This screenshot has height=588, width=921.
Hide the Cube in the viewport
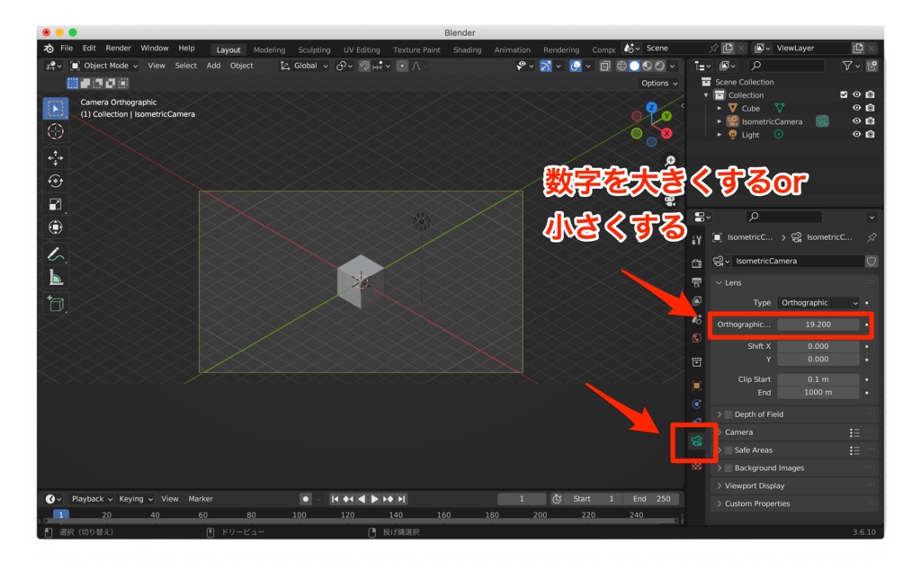click(x=856, y=108)
